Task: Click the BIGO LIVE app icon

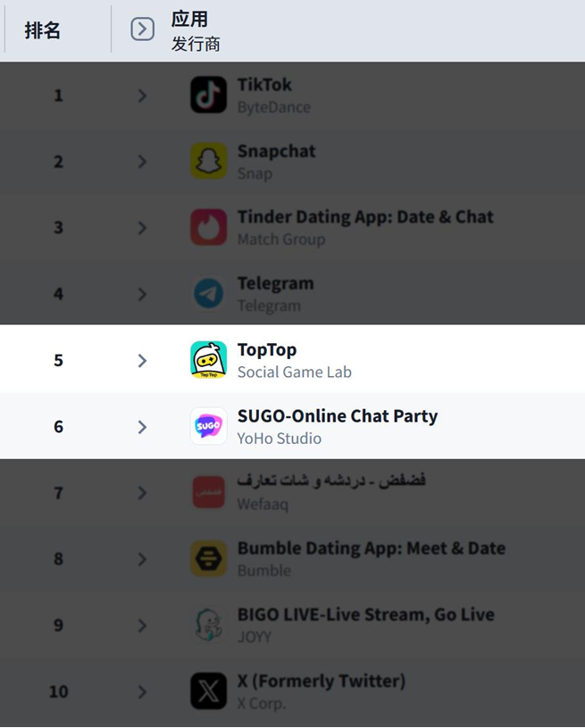Action: pos(208,624)
